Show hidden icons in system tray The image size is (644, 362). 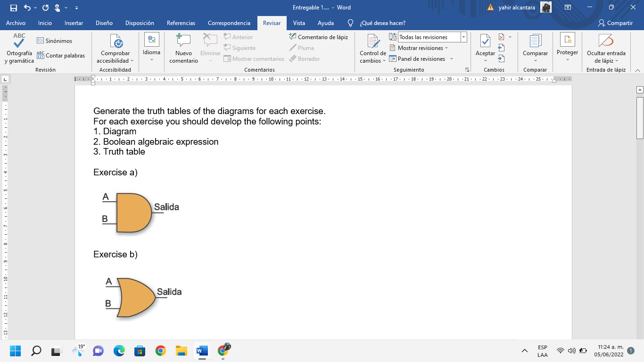click(x=524, y=351)
